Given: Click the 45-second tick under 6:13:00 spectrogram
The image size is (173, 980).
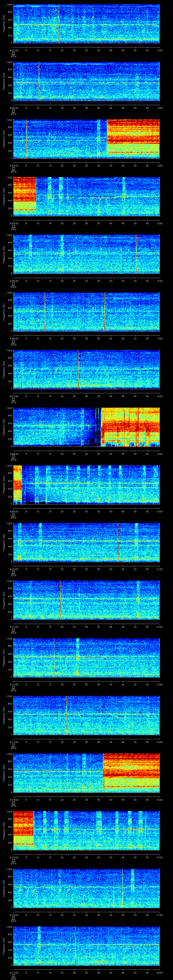Looking at the screenshot, I should 123,742.
